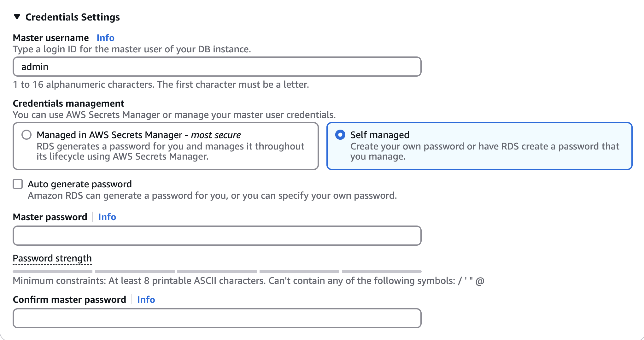Image resolution: width=644 pixels, height=340 pixels.
Task: Select the Self managed radio button
Action: 340,135
